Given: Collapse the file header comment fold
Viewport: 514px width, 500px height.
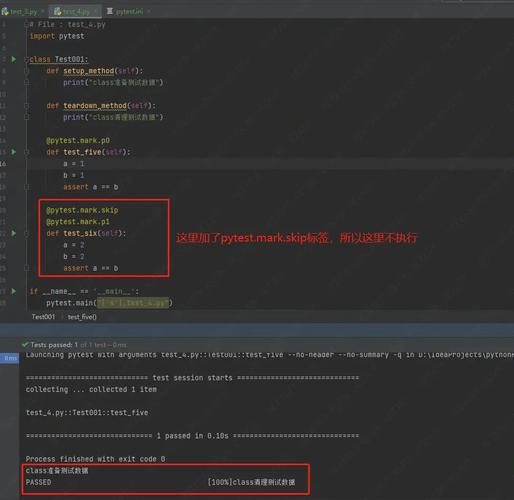Looking at the screenshot, I should tap(26, 25).
